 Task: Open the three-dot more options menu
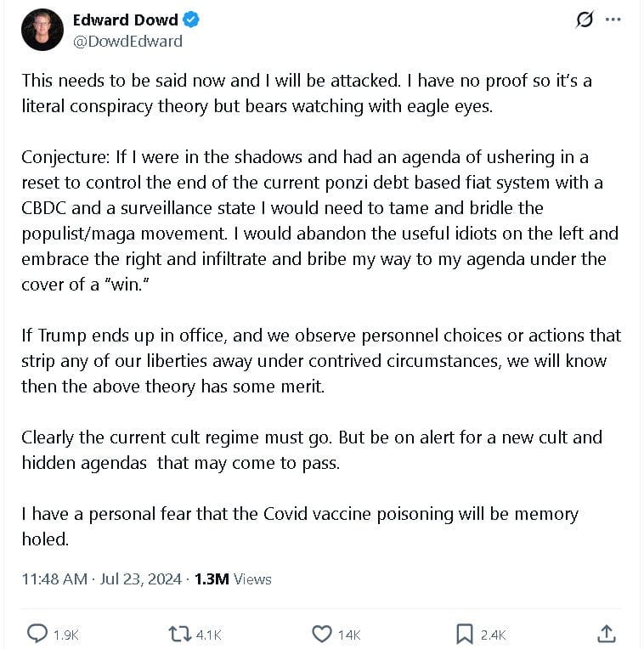(x=613, y=20)
